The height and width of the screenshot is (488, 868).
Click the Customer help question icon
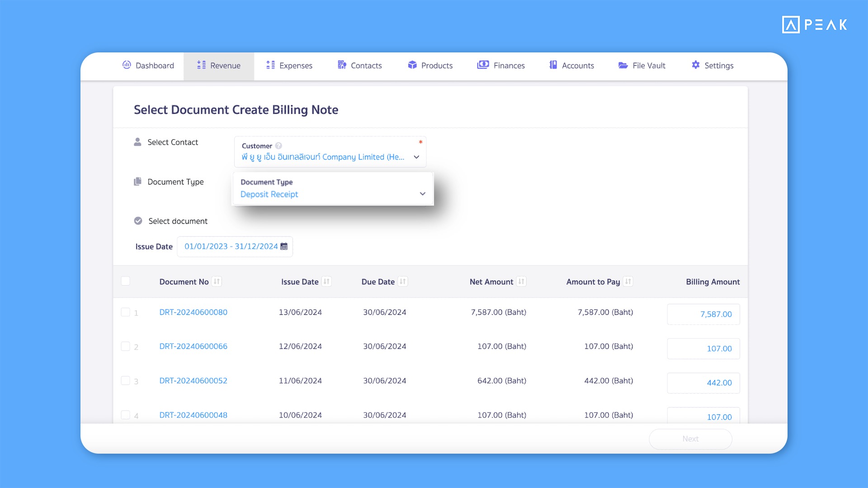click(278, 146)
